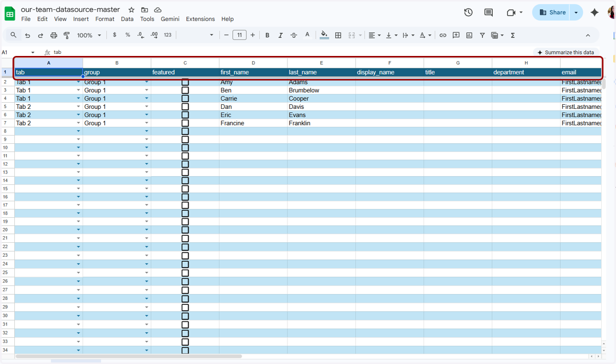
Task: Open the comments panel icon
Action: pyautogui.click(x=489, y=12)
